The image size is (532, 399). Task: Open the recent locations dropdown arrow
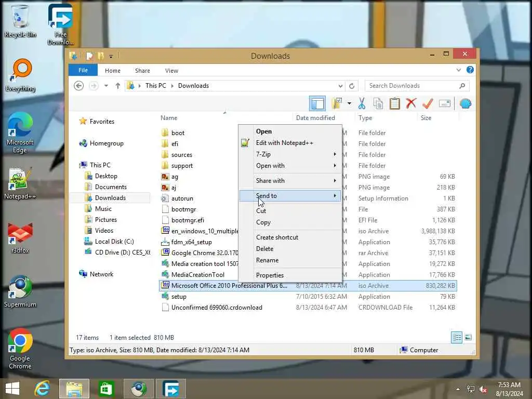[106, 86]
